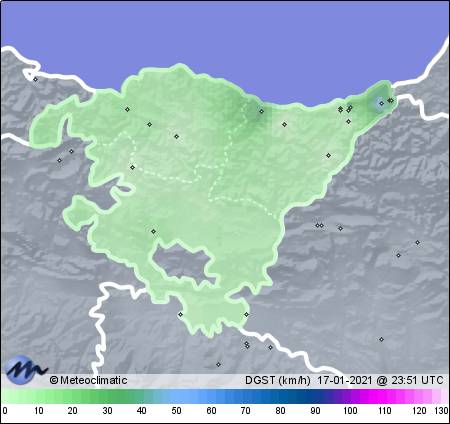Select the easternmost station marker in the gray mountains

(417, 242)
